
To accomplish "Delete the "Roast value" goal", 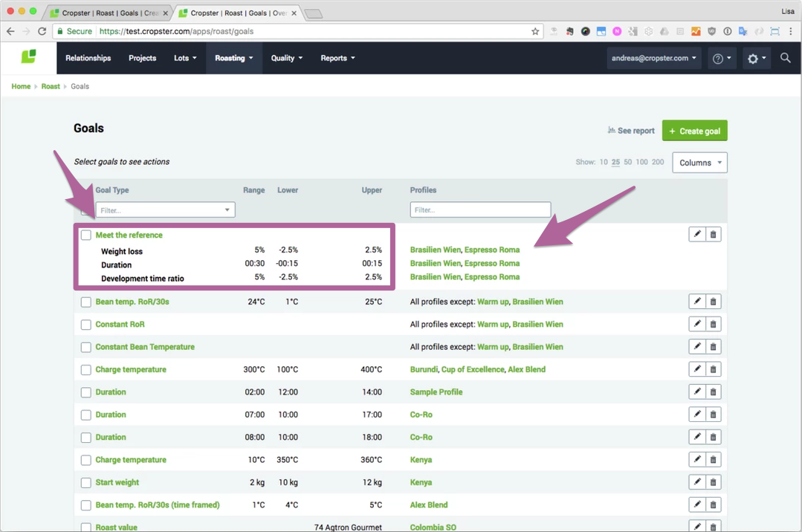I will point(713,527).
